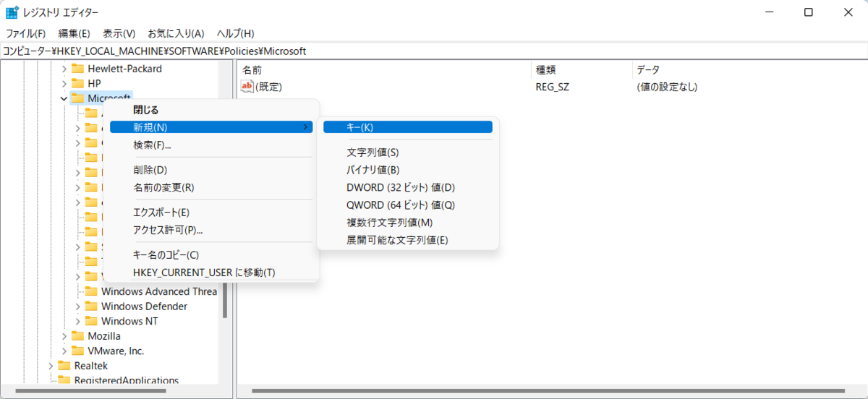868x399 pixels.
Task: Expand the HP key
Action: (64, 83)
